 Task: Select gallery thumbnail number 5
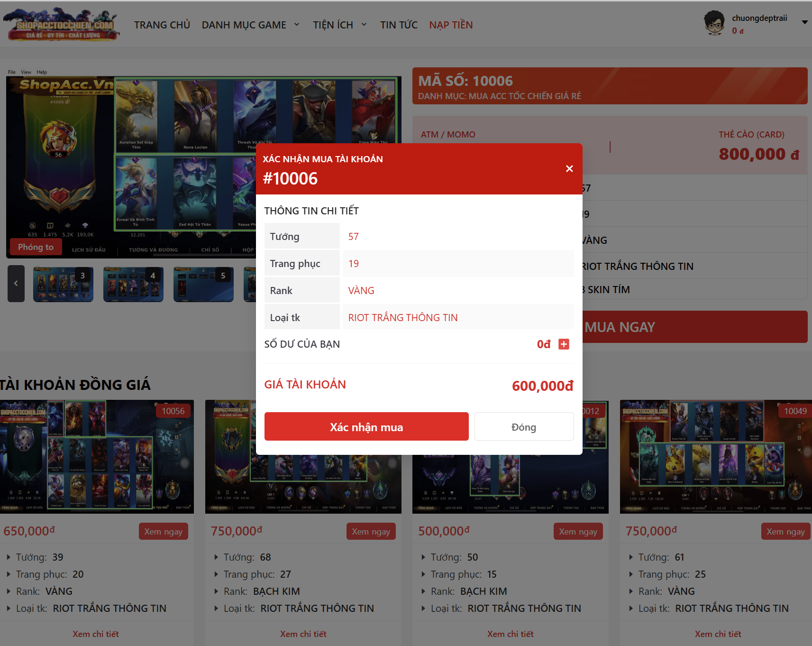point(203,284)
